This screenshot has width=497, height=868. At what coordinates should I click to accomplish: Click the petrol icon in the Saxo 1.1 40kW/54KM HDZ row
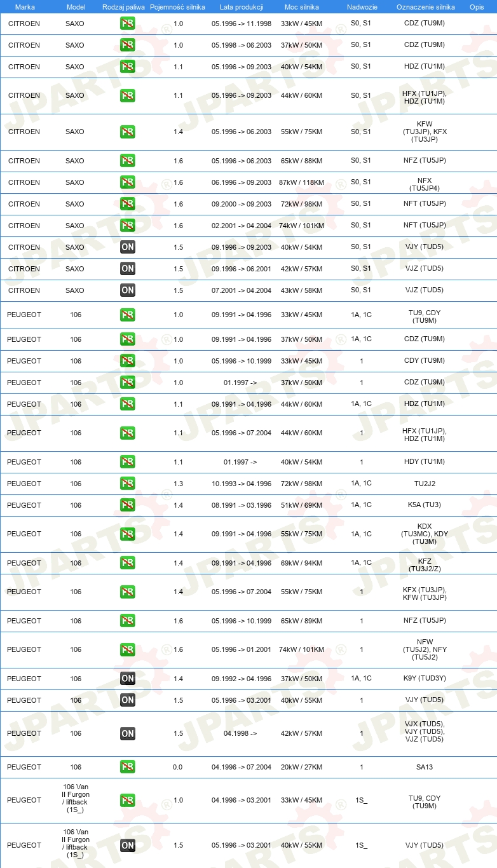(x=127, y=67)
